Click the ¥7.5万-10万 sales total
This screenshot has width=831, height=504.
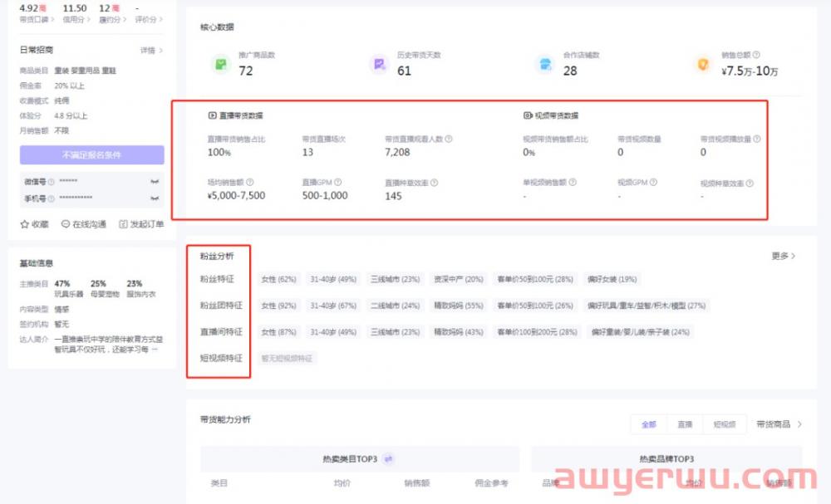point(750,71)
